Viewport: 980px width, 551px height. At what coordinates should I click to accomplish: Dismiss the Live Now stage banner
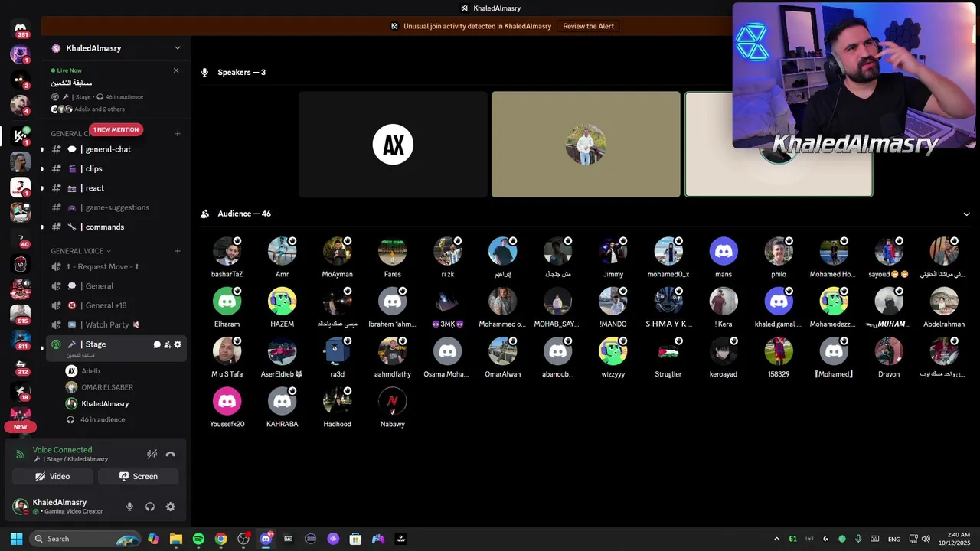pos(176,70)
